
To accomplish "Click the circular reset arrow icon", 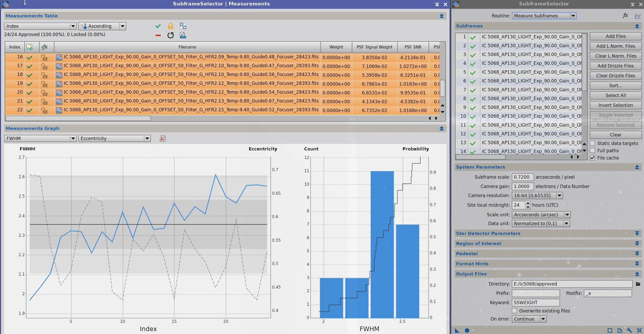I will click(x=170, y=35).
